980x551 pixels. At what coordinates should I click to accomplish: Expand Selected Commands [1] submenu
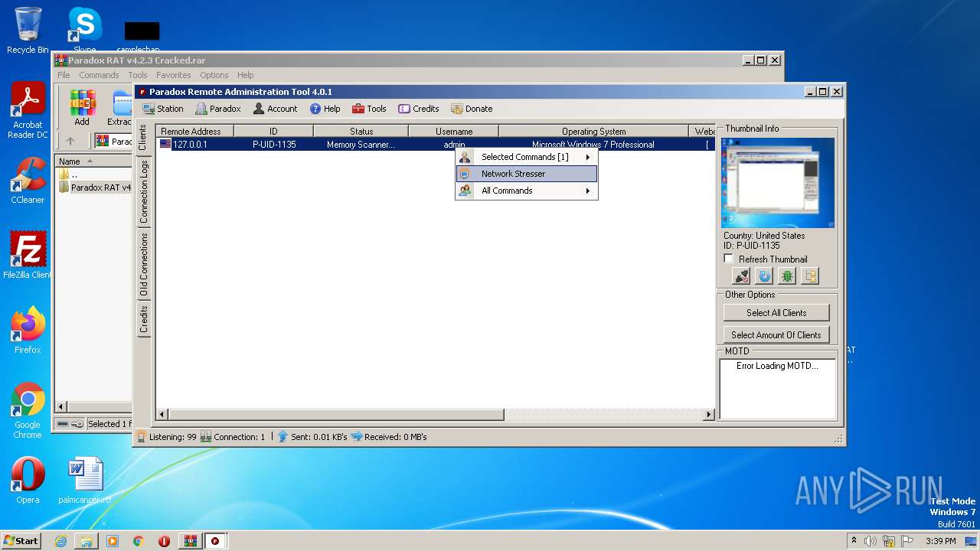526,157
